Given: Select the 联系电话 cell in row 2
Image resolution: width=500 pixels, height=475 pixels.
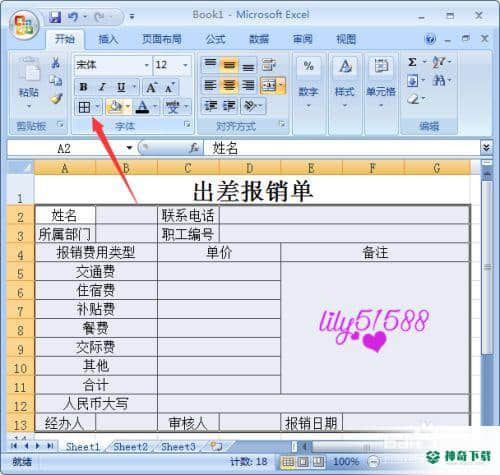Looking at the screenshot, I should pos(188,215).
